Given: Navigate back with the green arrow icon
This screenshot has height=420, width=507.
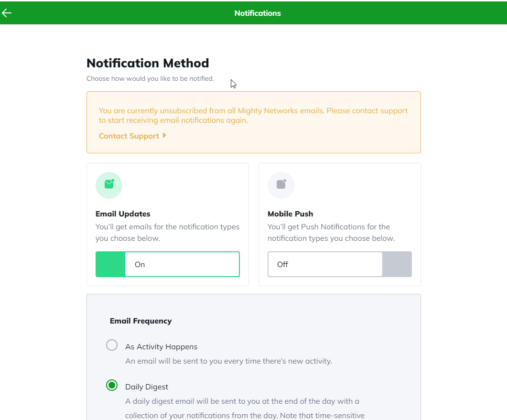Looking at the screenshot, I should (7, 12).
